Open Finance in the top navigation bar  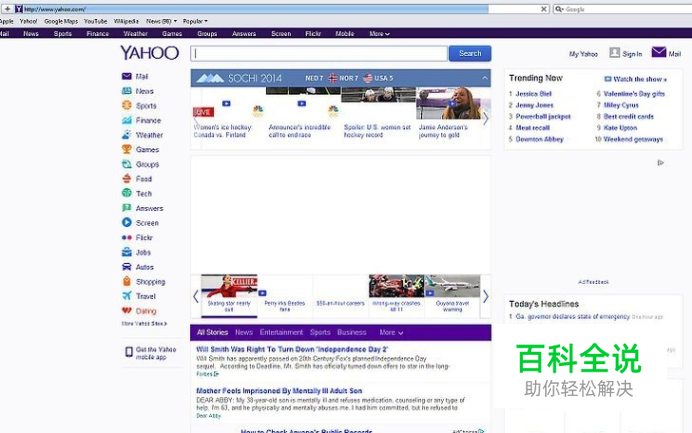coord(98,34)
